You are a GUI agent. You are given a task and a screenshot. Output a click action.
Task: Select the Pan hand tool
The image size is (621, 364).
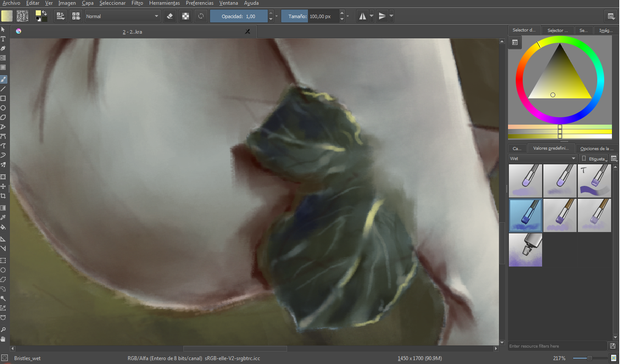tap(3, 339)
